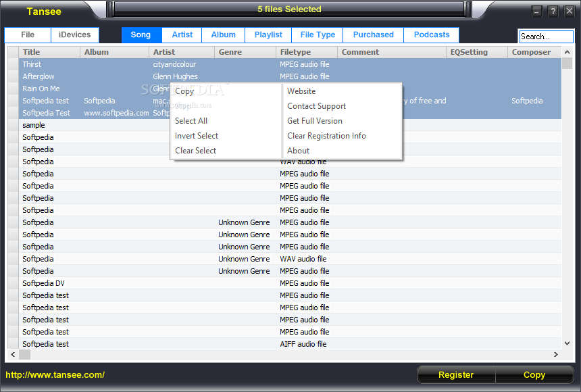Screen dimensions: 581x392
Task: Click the Register button
Action: coord(456,374)
